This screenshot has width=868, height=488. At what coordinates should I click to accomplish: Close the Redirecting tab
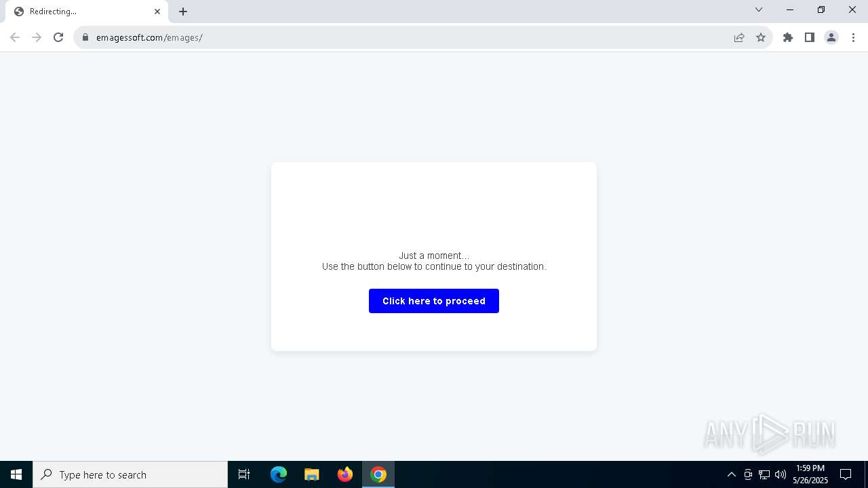pos(157,12)
